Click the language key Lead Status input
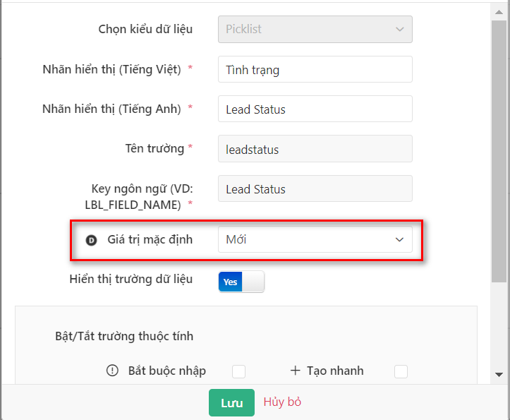The height and width of the screenshot is (420, 510). (x=315, y=189)
